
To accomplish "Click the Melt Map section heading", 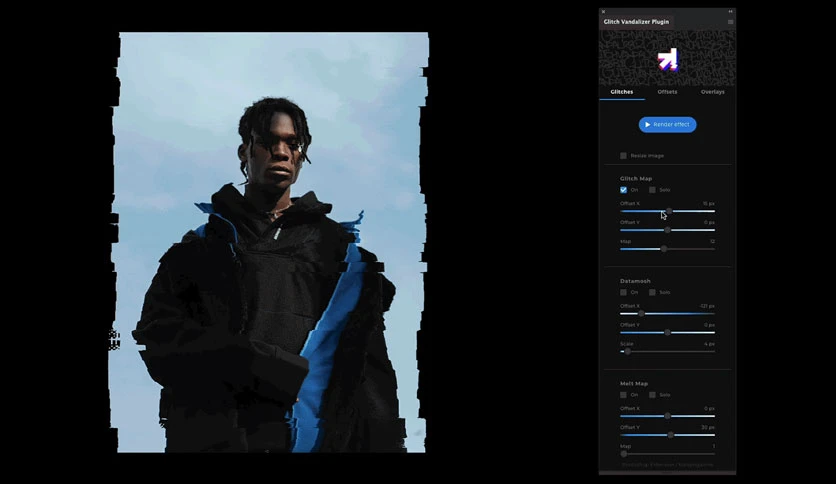I will [633, 384].
